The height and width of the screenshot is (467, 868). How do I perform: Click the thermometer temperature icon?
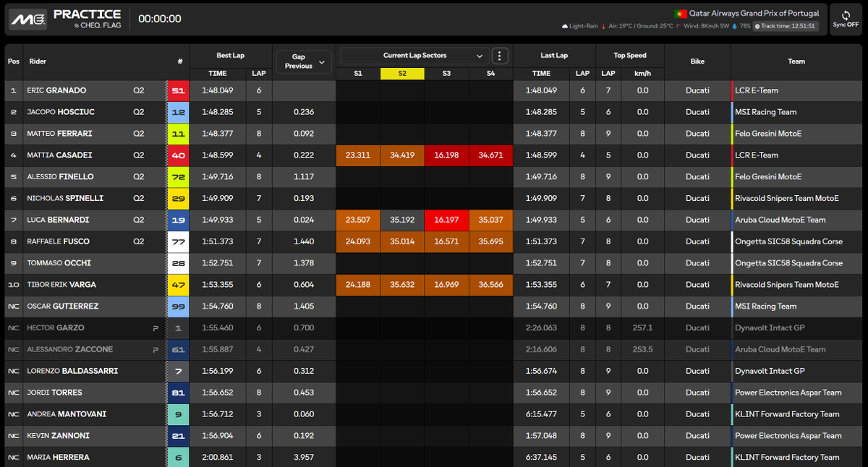click(604, 26)
